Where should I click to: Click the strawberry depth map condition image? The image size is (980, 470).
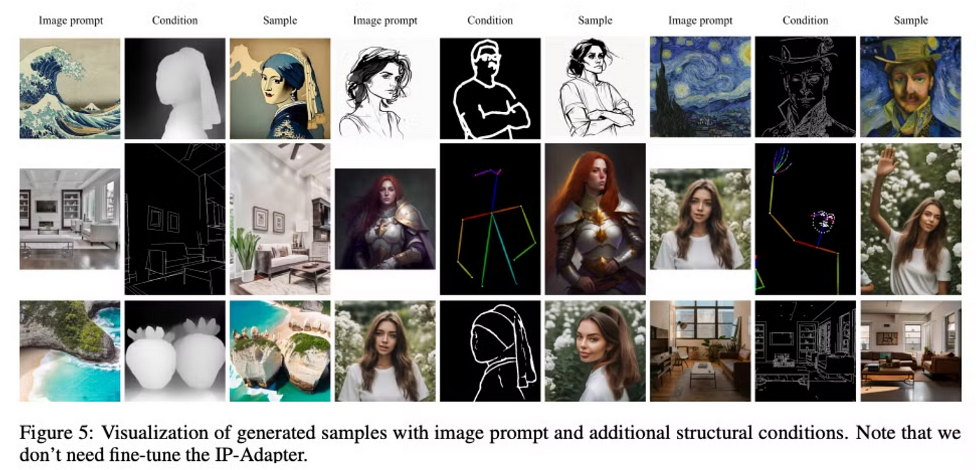175,351
